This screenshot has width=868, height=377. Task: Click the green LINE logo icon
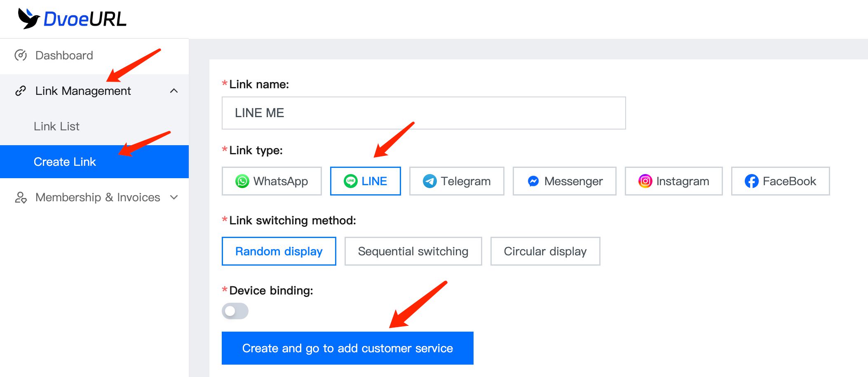[x=351, y=181]
